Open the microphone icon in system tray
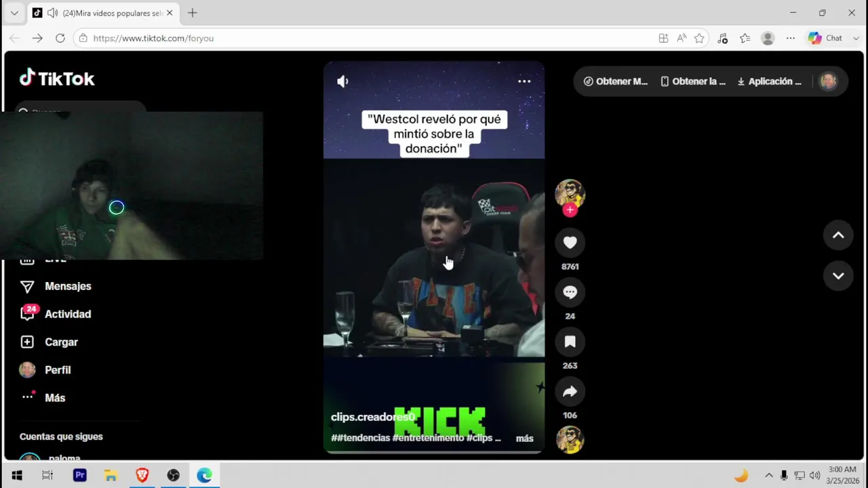Viewport: 868px width, 488px height. click(784, 476)
